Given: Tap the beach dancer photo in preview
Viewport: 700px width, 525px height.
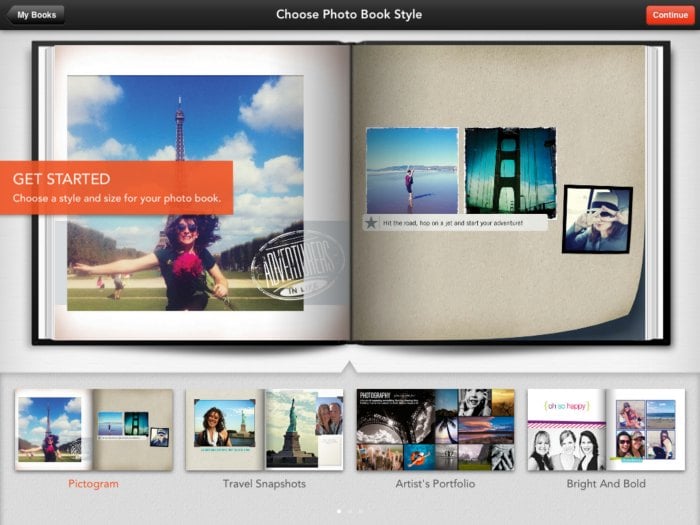Looking at the screenshot, I should click(x=412, y=171).
